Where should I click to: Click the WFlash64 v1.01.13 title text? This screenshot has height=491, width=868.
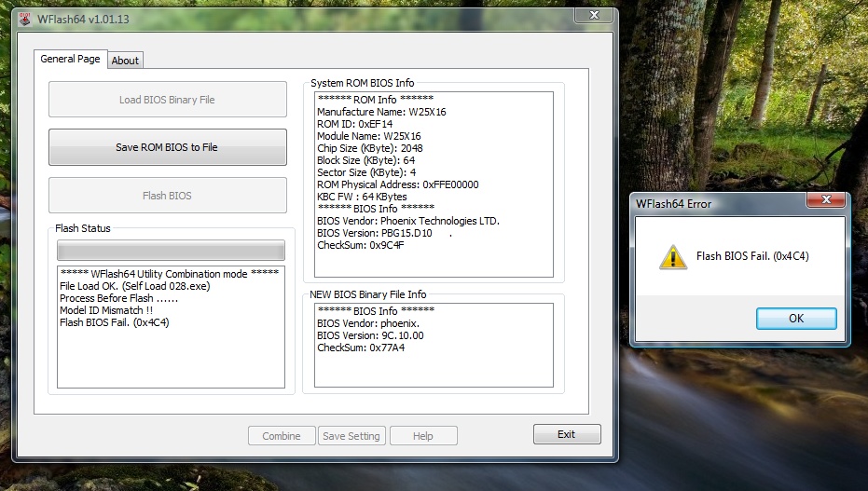(x=83, y=20)
